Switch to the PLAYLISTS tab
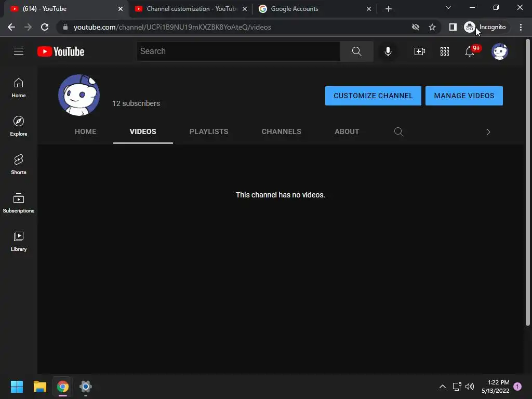This screenshot has width=532, height=399. point(209,131)
